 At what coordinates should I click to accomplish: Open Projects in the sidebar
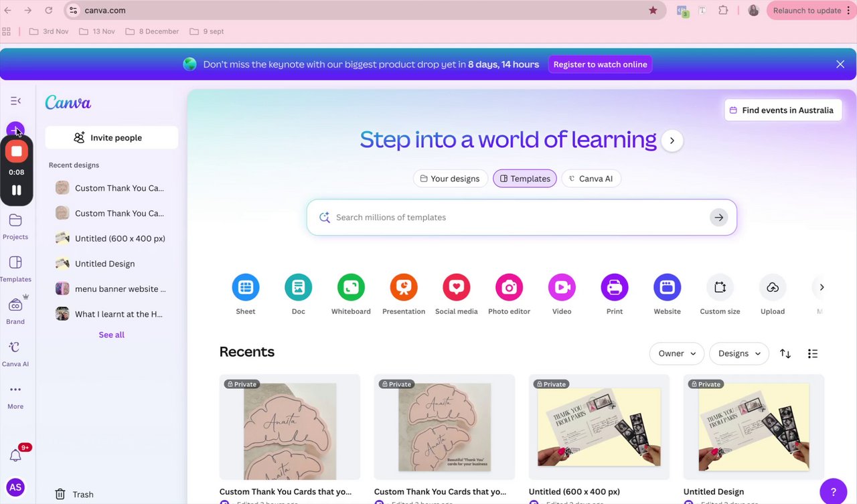pos(15,227)
